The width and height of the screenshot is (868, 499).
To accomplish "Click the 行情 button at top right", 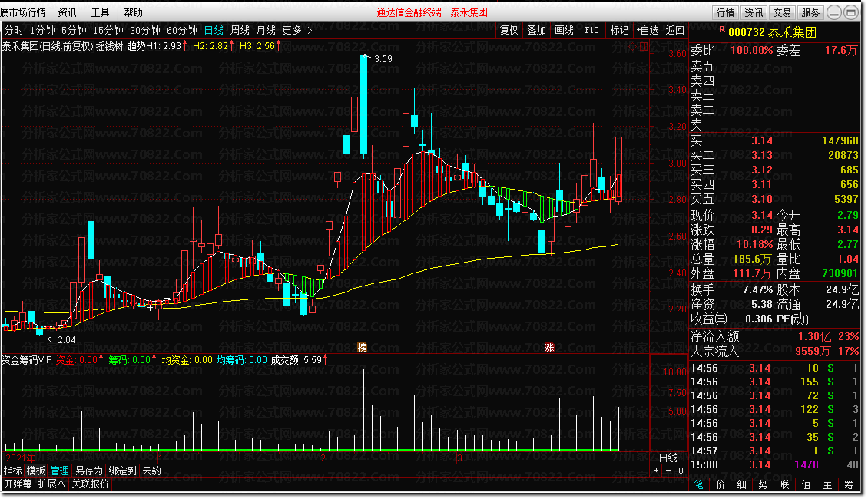I will [x=725, y=12].
